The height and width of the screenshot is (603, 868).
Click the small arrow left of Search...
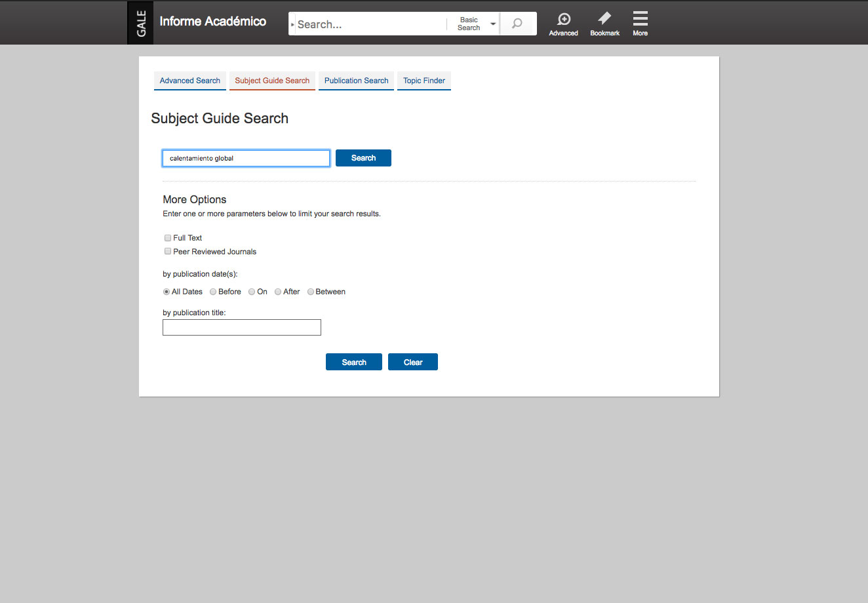click(292, 24)
